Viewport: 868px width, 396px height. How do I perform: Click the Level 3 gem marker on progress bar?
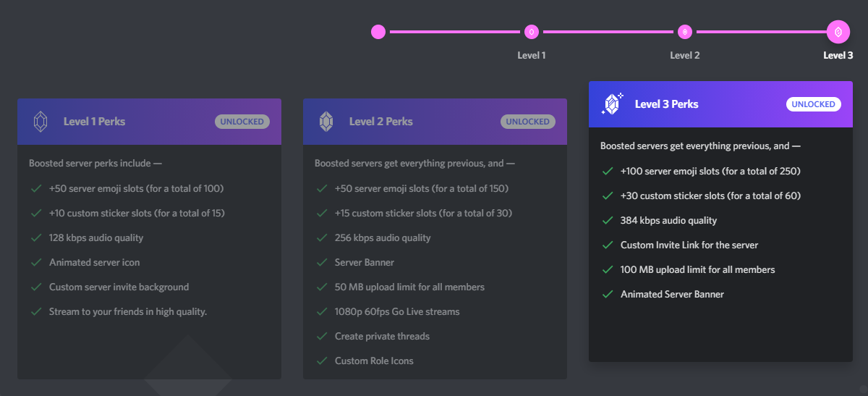(x=838, y=32)
